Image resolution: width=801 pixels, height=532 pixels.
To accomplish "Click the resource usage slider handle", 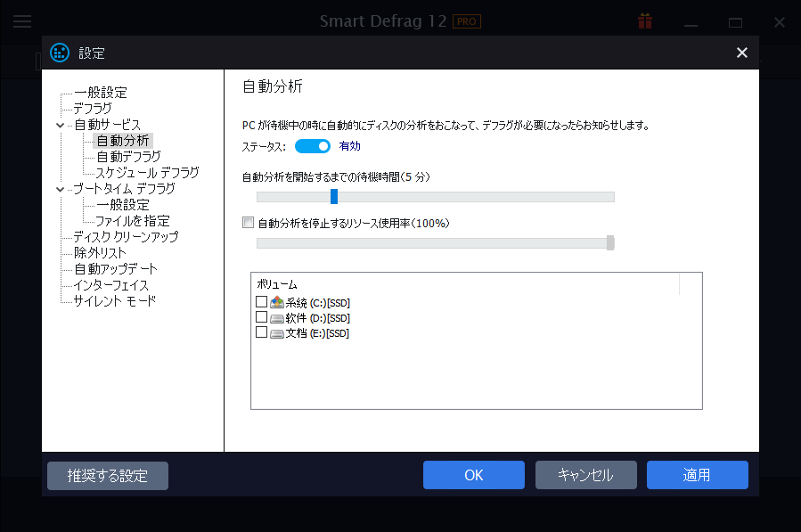I will click(x=610, y=242).
